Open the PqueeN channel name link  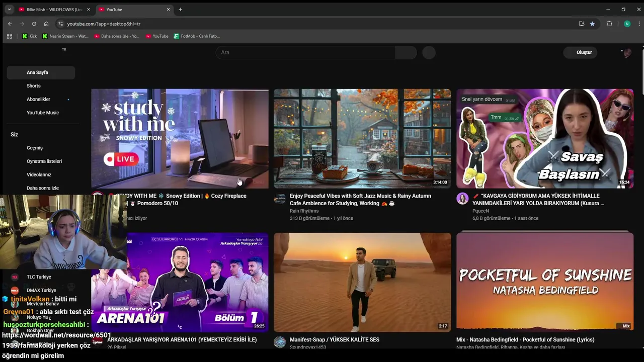pos(480,211)
